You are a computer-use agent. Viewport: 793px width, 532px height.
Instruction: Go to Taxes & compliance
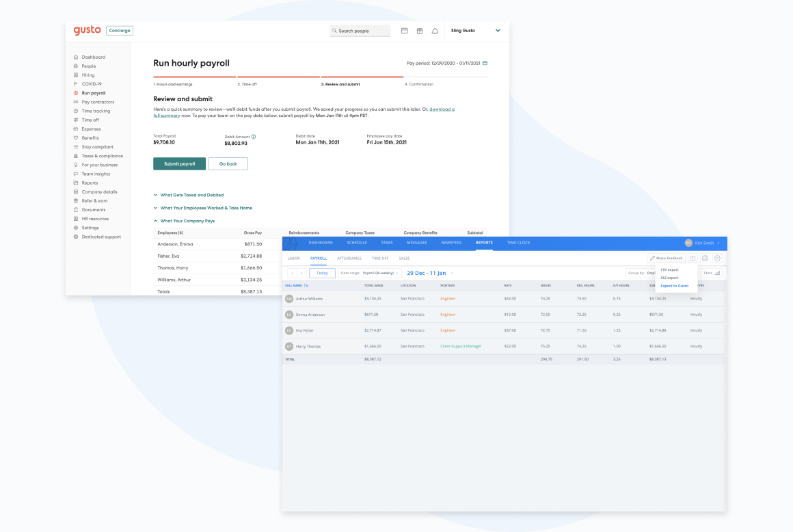point(102,156)
